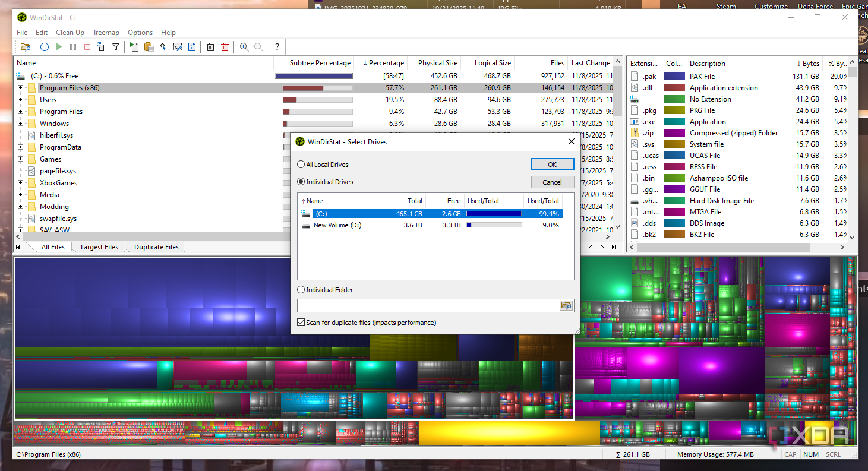
Task: Click the PAK File blue color swatch
Action: (674, 77)
